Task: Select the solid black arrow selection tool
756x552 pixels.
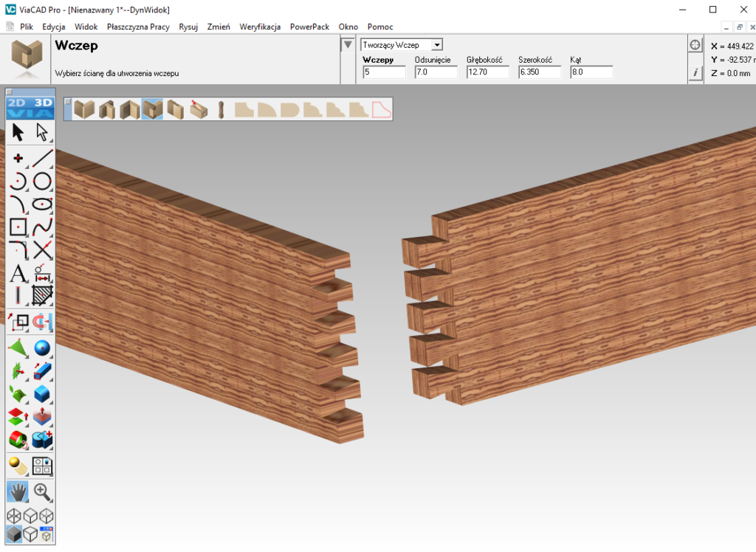Action: tap(18, 132)
